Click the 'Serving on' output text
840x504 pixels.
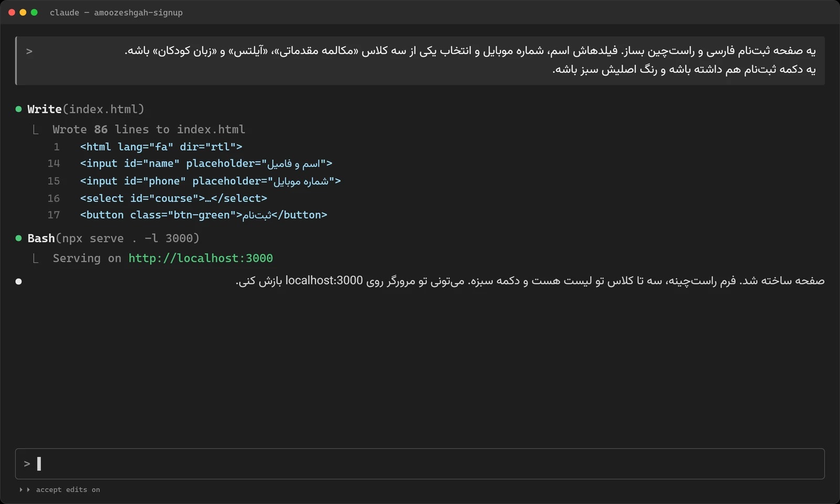(x=87, y=258)
